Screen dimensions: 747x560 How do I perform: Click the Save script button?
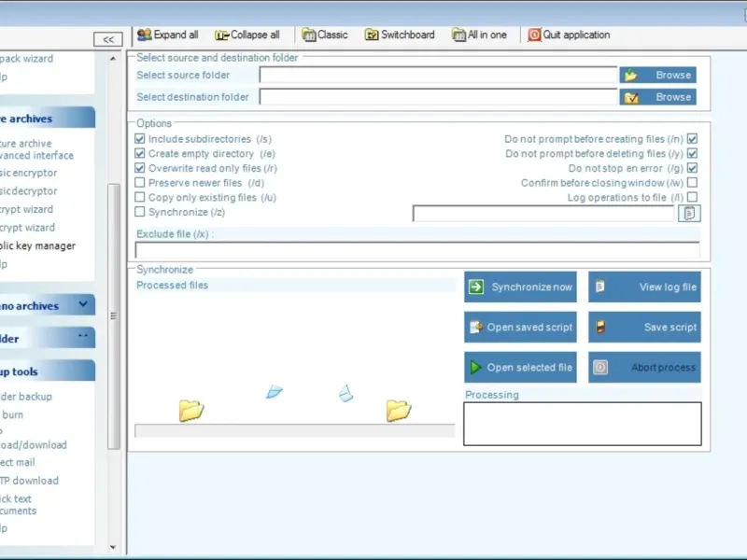pyautogui.click(x=644, y=328)
